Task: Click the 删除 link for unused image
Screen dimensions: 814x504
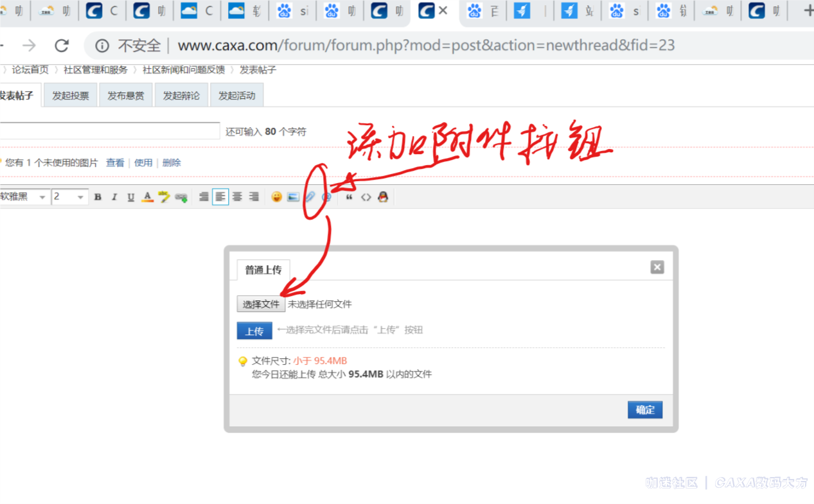Action: coord(172,163)
